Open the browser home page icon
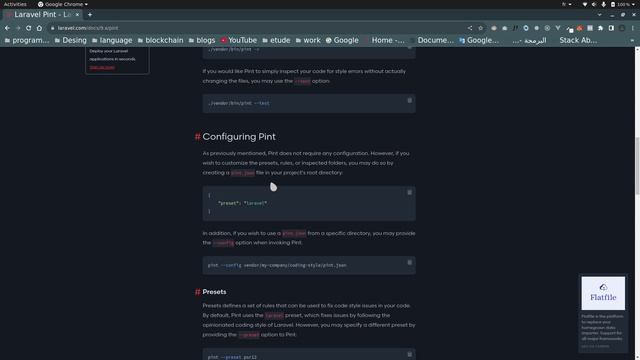640x360 pixels. click(39, 28)
